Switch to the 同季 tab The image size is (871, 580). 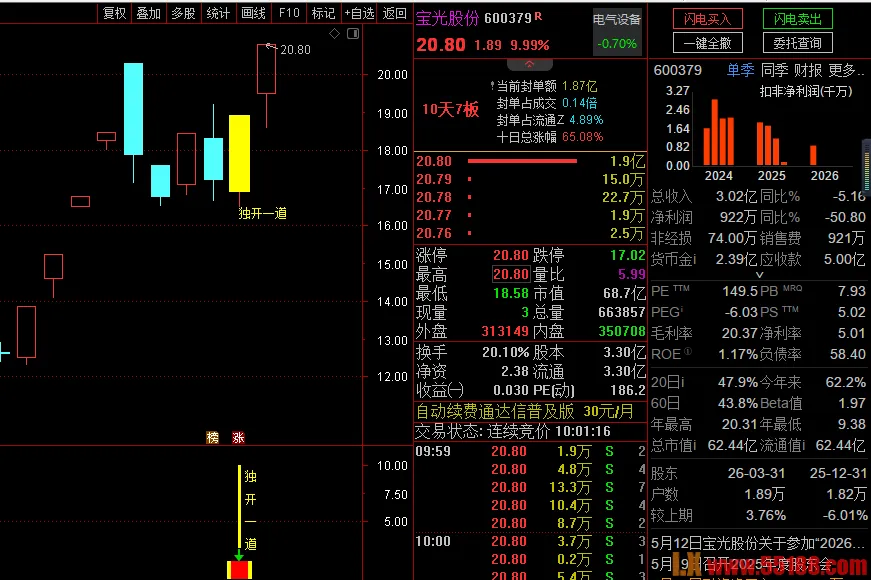pos(774,70)
